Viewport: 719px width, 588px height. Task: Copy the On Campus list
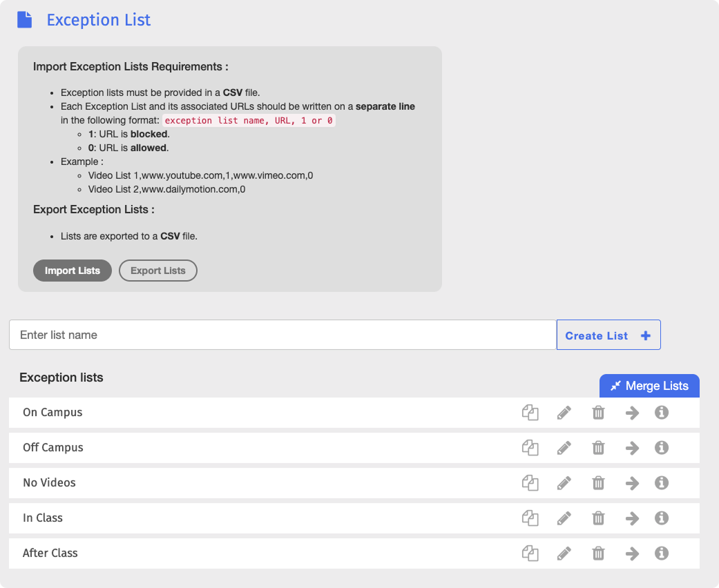tap(530, 413)
